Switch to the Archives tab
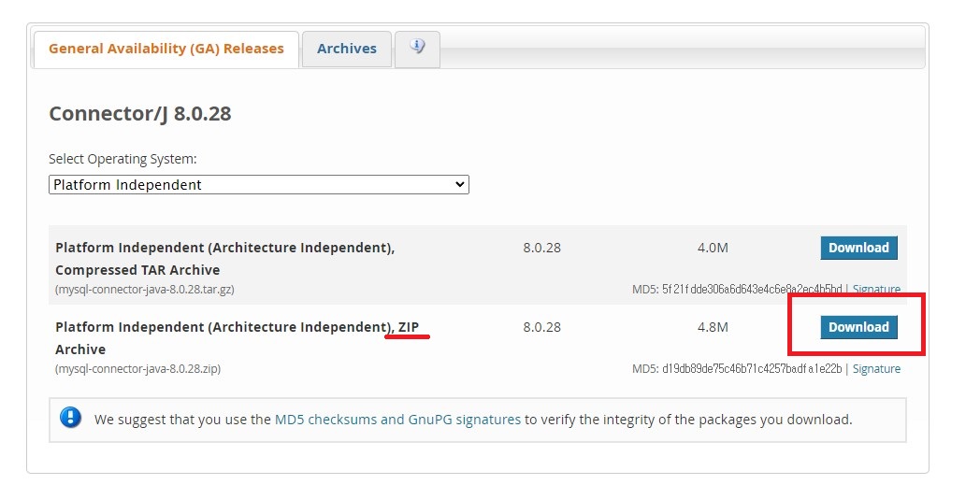The width and height of the screenshot is (980, 499). (x=347, y=49)
